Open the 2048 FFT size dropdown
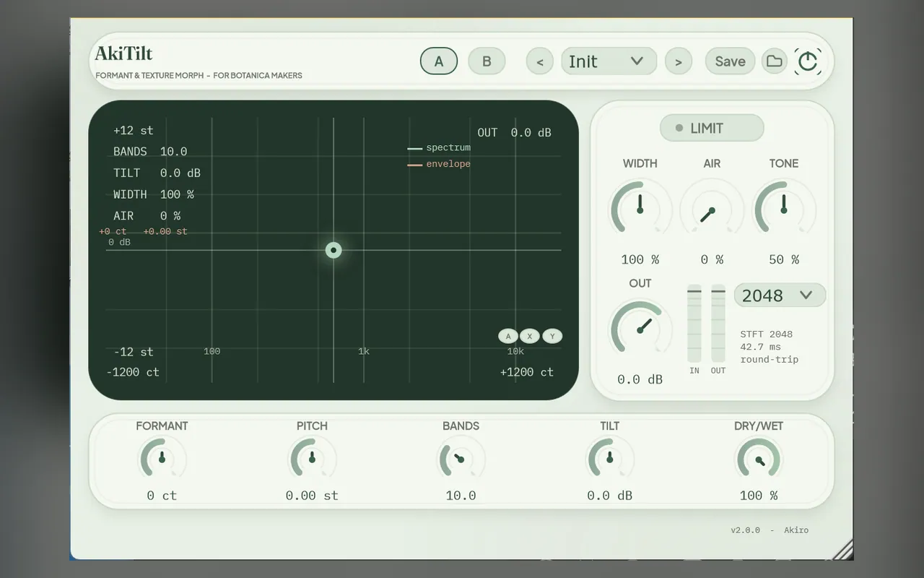 (780, 295)
